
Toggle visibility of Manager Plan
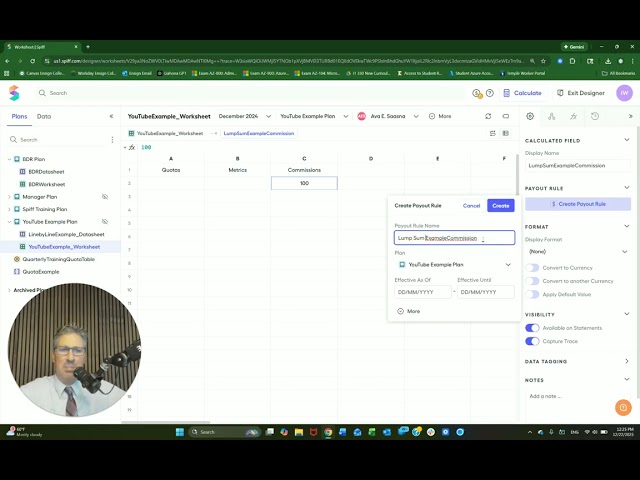click(x=105, y=197)
